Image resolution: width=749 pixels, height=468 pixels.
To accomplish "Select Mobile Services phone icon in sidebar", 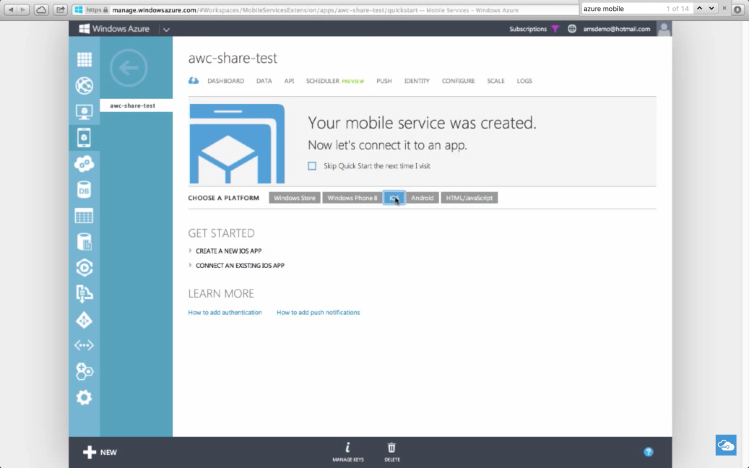I will point(84,138).
